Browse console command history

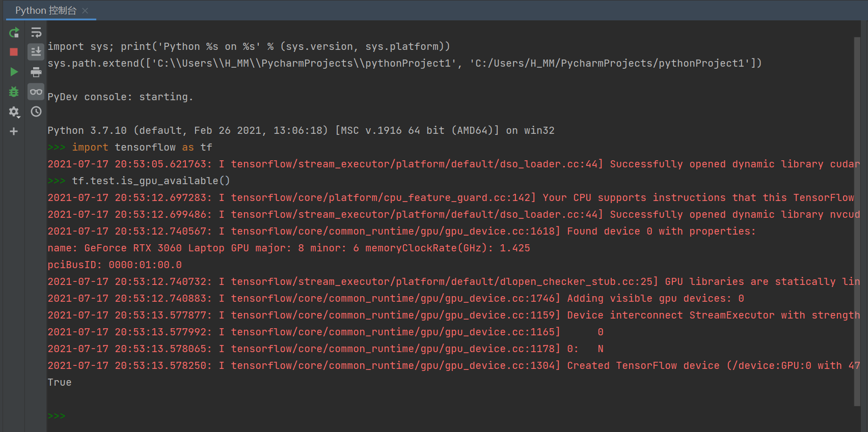click(x=36, y=111)
